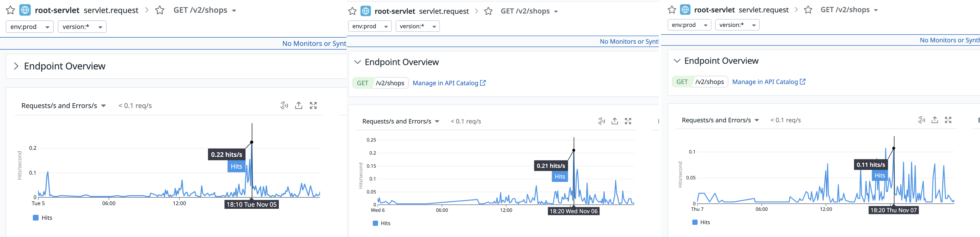Favorite the GET /v2/shops resource in the Wed 6 panel

pyautogui.click(x=488, y=11)
